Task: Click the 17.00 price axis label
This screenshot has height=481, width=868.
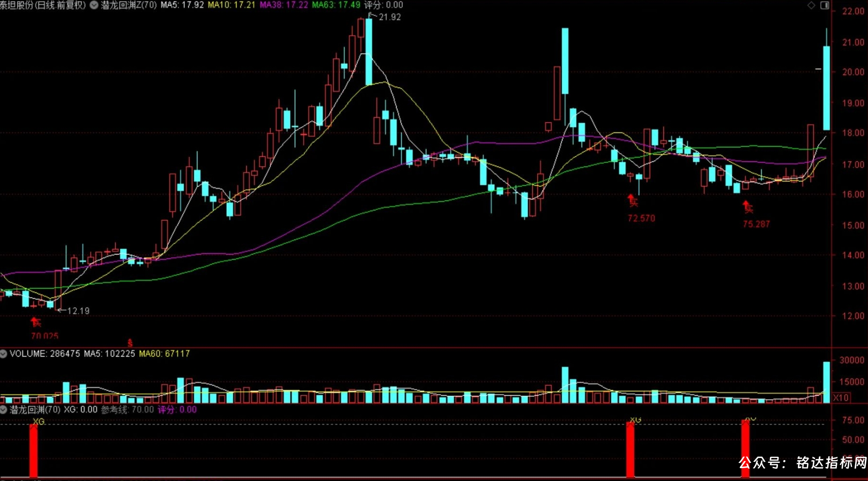Action: click(x=853, y=165)
